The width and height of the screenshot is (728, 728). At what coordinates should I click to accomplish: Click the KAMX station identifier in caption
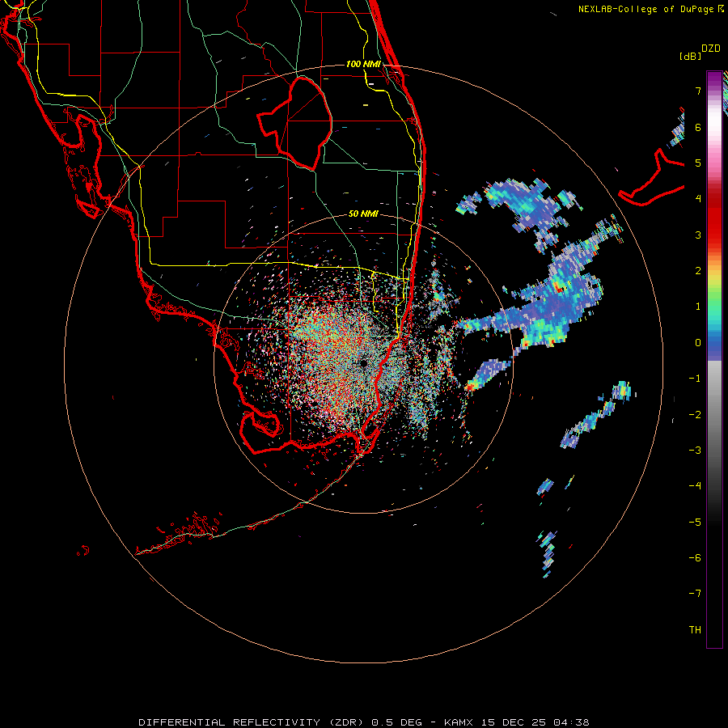tap(459, 722)
